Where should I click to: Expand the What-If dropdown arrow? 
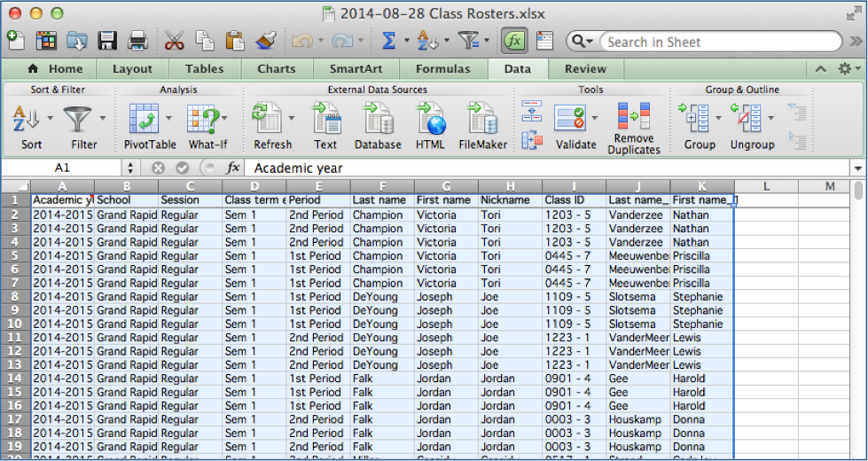coord(223,118)
